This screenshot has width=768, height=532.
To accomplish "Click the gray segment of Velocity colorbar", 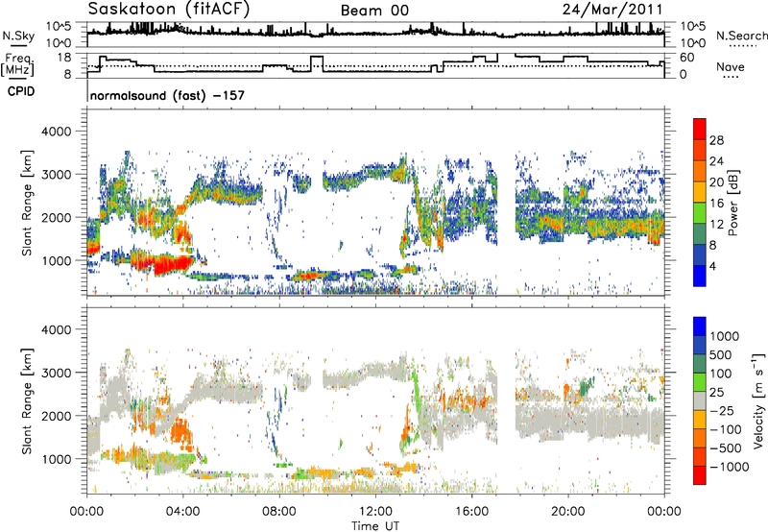I will click(700, 400).
